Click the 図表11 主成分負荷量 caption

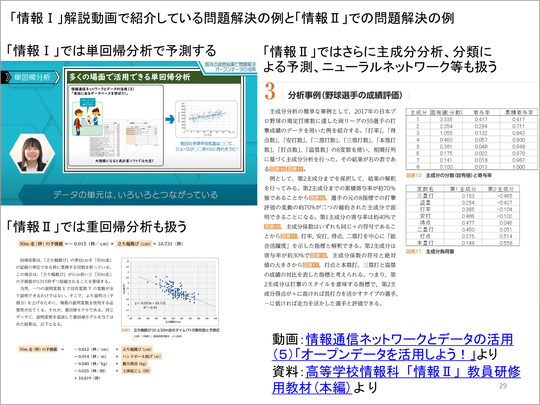(430, 251)
